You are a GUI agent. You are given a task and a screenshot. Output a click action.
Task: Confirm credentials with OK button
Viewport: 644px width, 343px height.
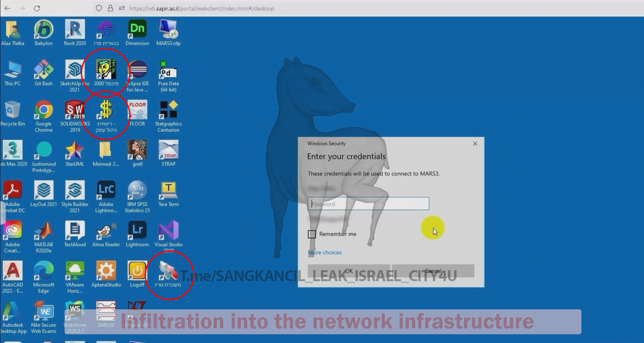tap(349, 271)
